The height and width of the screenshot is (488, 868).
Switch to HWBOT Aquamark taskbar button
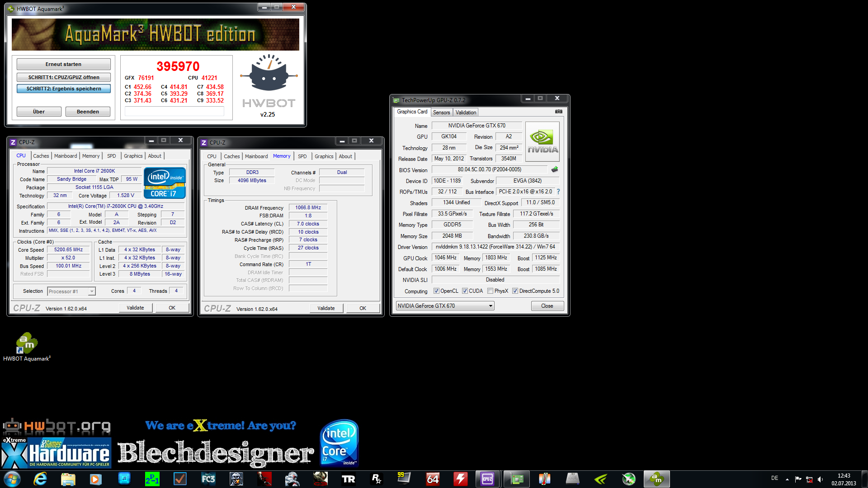tap(657, 479)
